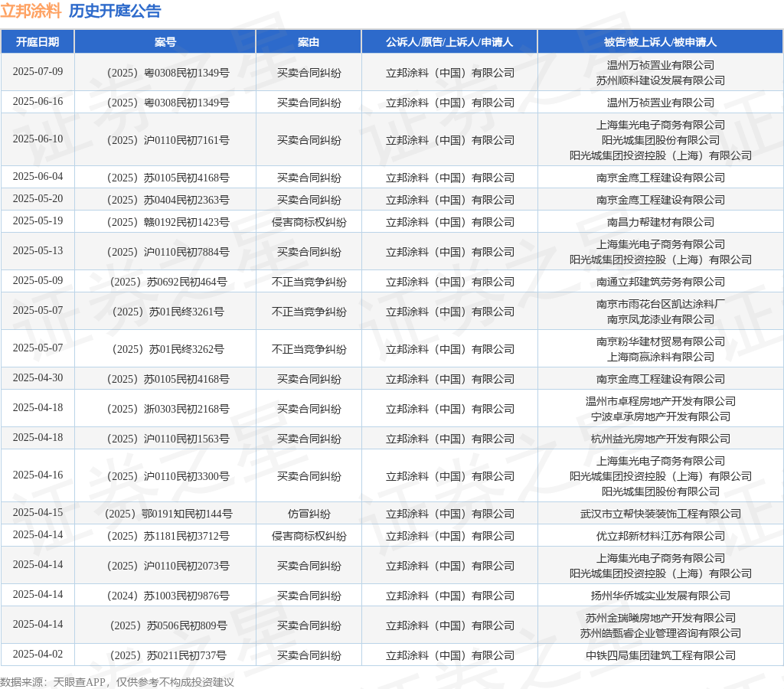Click defendant 温州市卓程房地产开发有限公司
This screenshot has height=689, width=784.
pyautogui.click(x=661, y=401)
